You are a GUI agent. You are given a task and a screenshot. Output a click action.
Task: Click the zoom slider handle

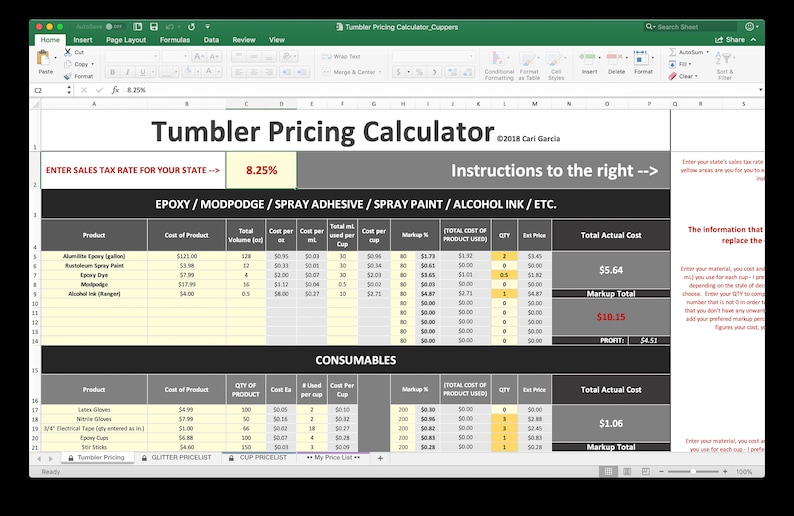tap(693, 471)
